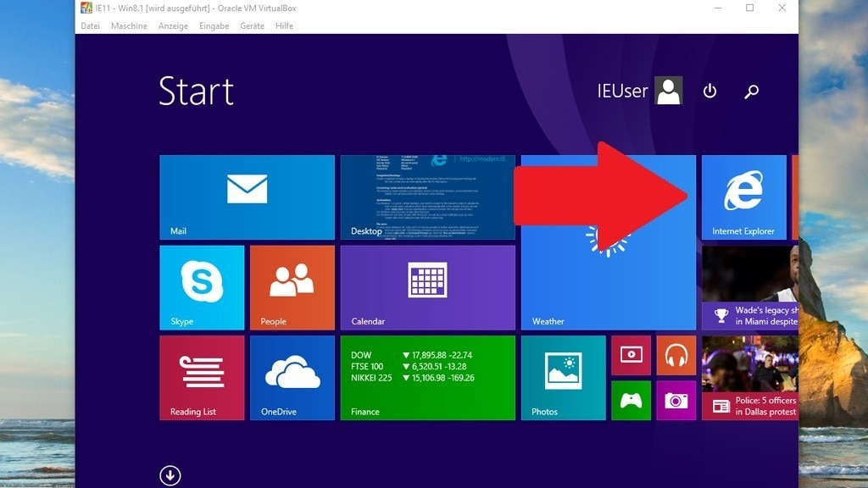The image size is (868, 488).
Task: Open the small Games controller tile
Action: (631, 401)
